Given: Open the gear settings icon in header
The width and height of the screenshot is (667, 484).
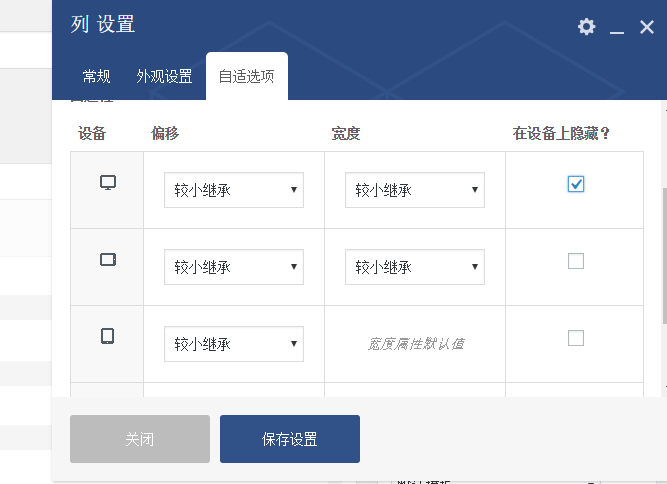Looking at the screenshot, I should 586,27.
